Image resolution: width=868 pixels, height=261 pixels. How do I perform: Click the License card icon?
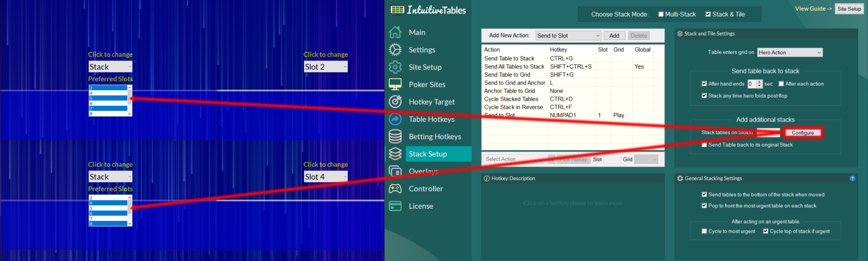395,206
